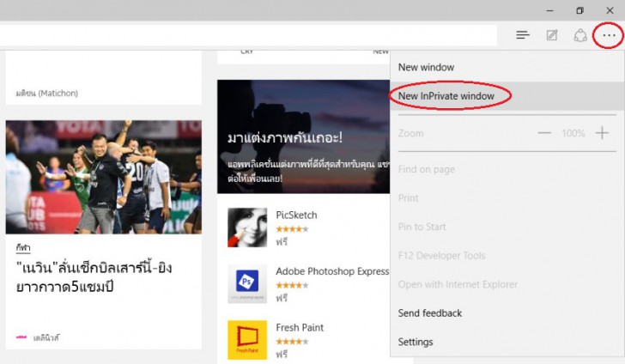This screenshot has width=625, height=364.
Task: Open the PicSketch app link
Action: [296, 215]
